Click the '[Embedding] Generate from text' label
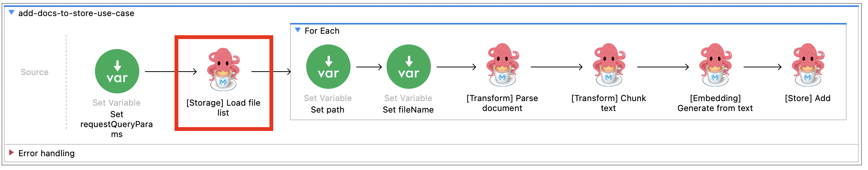 point(715,103)
